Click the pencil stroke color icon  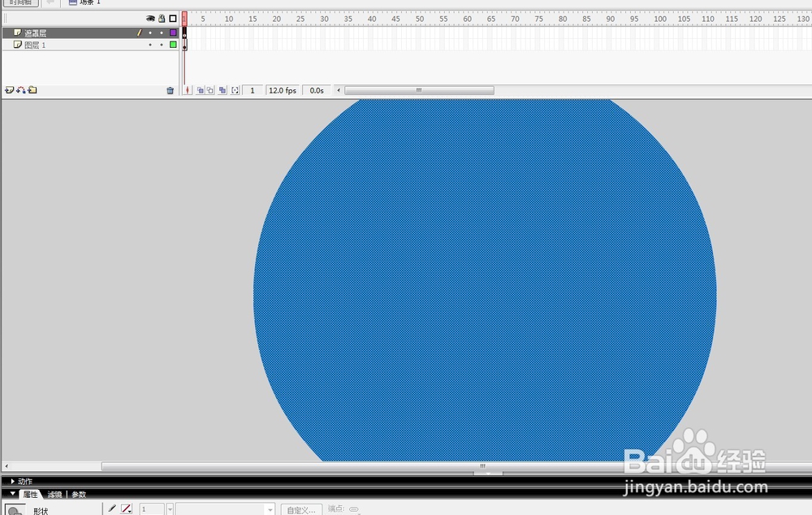coord(111,509)
